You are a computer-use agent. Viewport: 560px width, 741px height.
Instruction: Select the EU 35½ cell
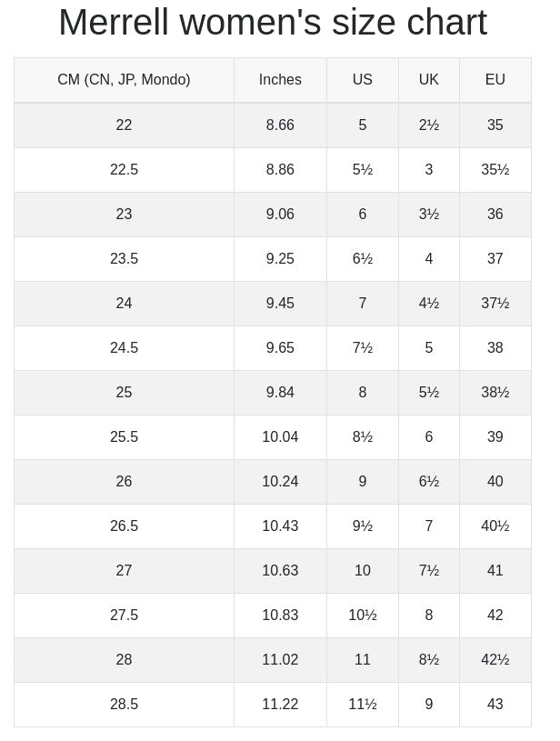click(495, 170)
